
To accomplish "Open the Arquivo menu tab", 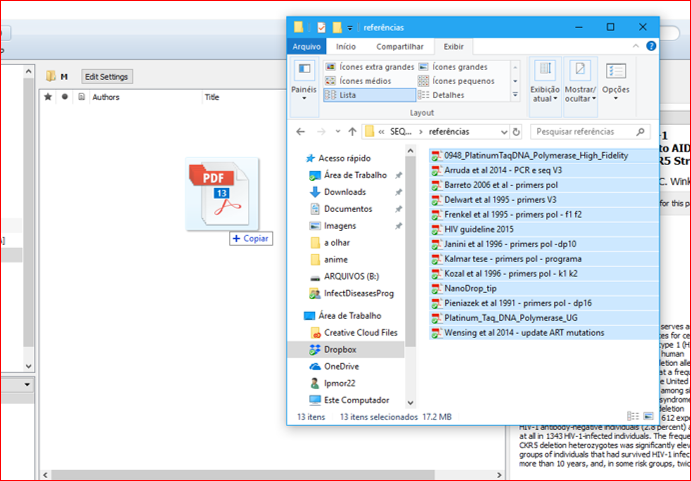I will coord(306,47).
